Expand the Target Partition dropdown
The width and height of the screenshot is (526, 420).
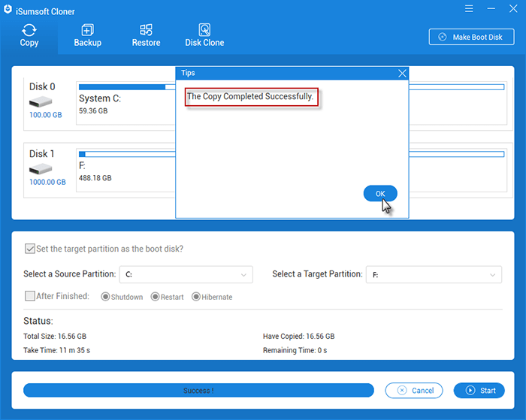tap(433, 275)
